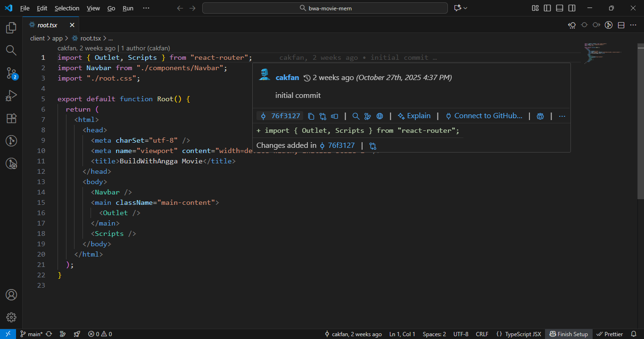Copy commit SHA in blame hover

tap(311, 116)
